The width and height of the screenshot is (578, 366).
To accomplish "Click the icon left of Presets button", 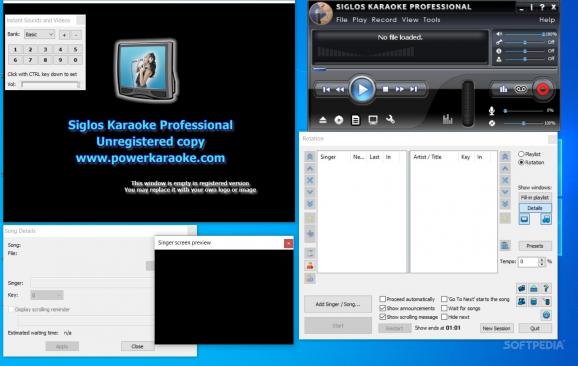I will click(505, 245).
